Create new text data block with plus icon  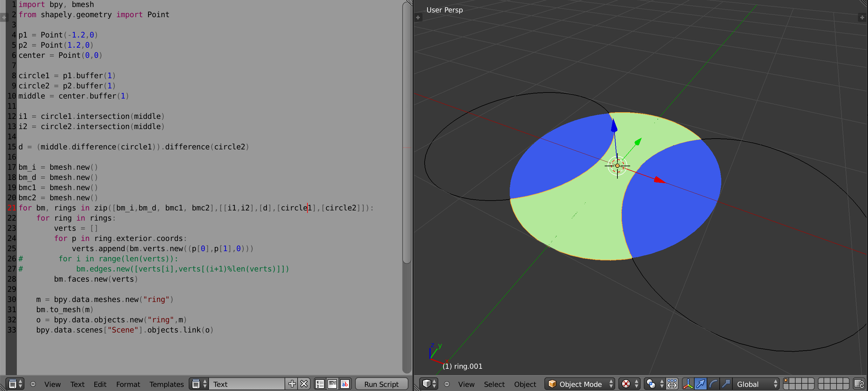click(292, 384)
